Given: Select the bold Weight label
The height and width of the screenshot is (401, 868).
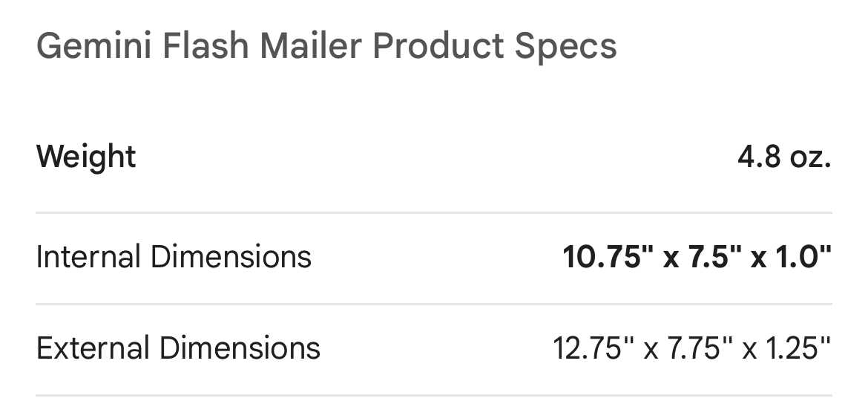Looking at the screenshot, I should [x=86, y=157].
